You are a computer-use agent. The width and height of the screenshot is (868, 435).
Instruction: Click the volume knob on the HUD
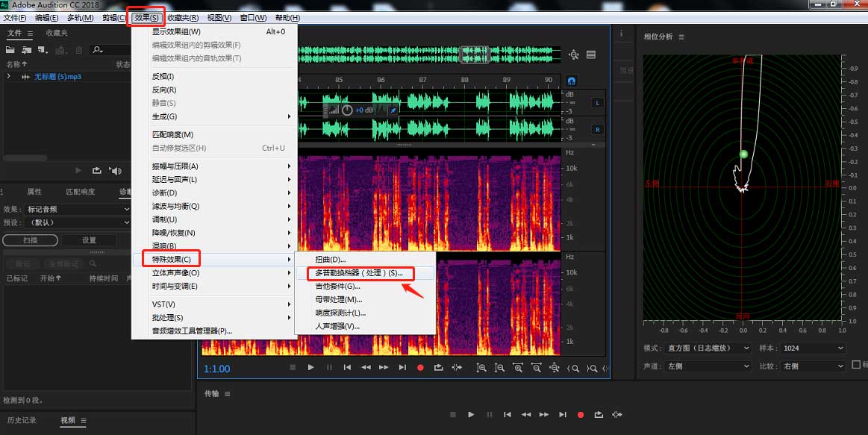347,110
